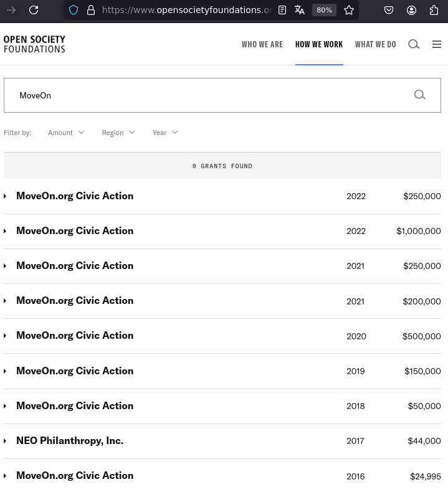Open the Pocket save icon
This screenshot has width=448, height=492.
[x=388, y=10]
